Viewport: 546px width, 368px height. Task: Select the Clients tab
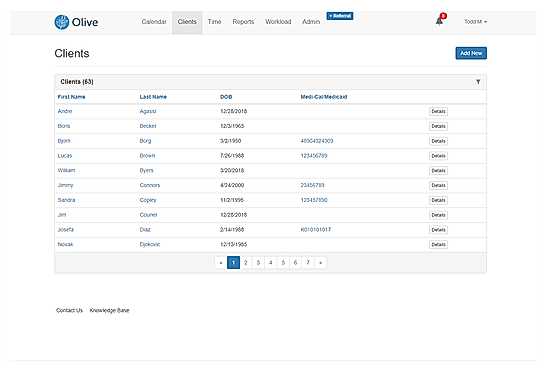tap(187, 22)
